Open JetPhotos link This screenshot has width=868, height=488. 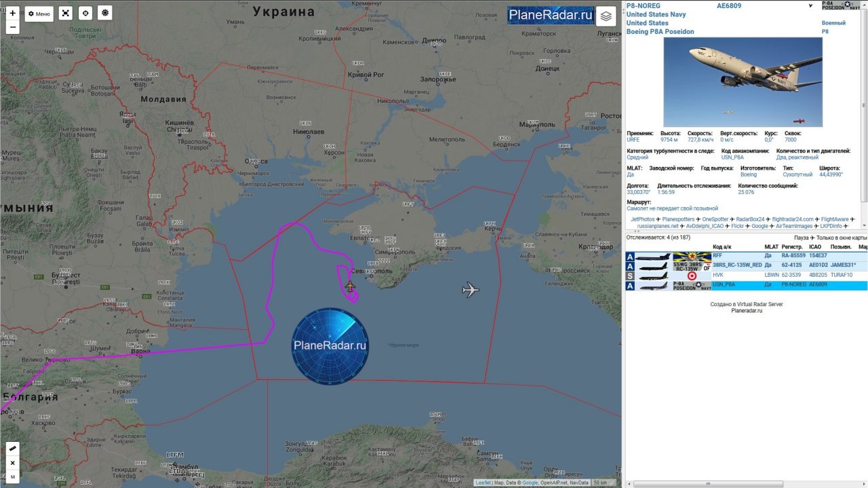[643, 219]
